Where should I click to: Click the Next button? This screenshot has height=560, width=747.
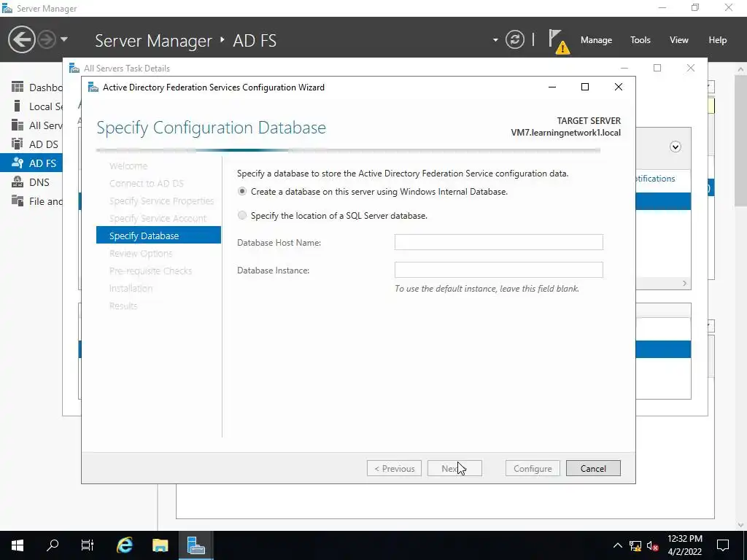[454, 468]
